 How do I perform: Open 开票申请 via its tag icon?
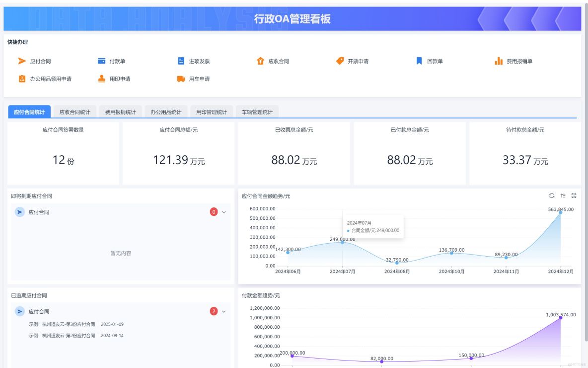point(340,60)
